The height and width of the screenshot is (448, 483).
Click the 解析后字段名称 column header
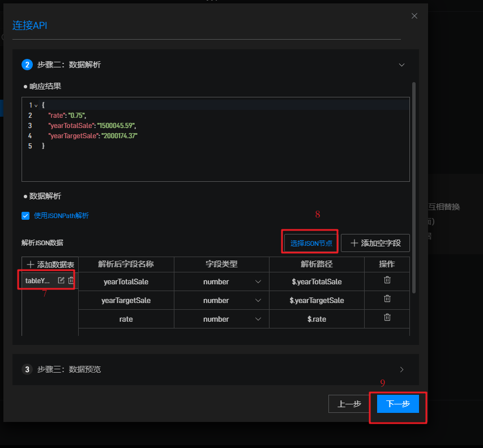click(x=126, y=264)
